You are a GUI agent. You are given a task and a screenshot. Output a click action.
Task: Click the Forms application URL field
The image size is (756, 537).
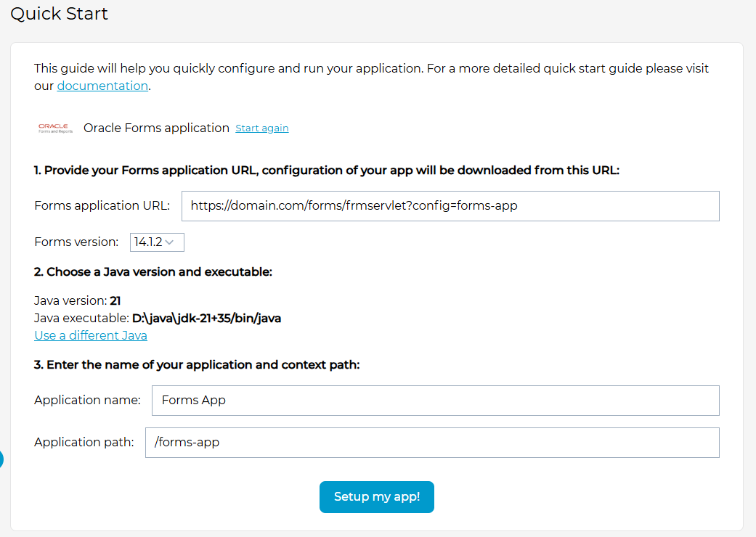(x=450, y=205)
